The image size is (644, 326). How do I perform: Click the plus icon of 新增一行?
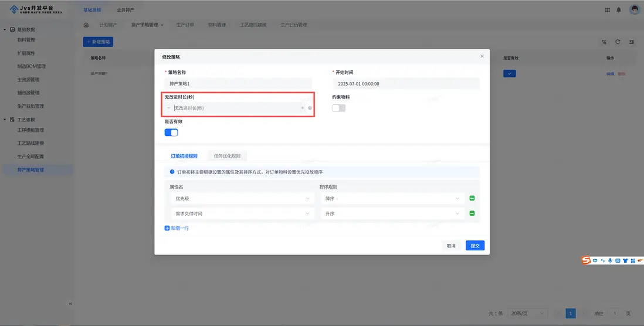167,228
